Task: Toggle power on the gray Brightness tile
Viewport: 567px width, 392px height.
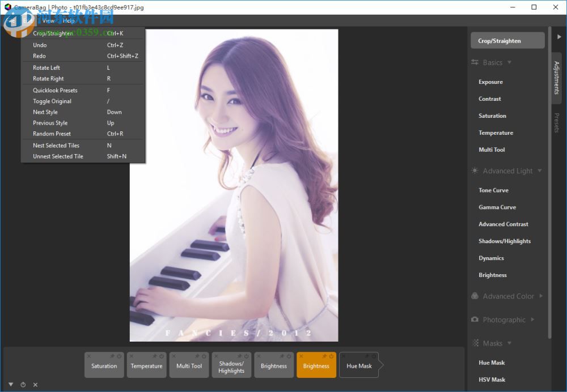Action: pos(289,356)
